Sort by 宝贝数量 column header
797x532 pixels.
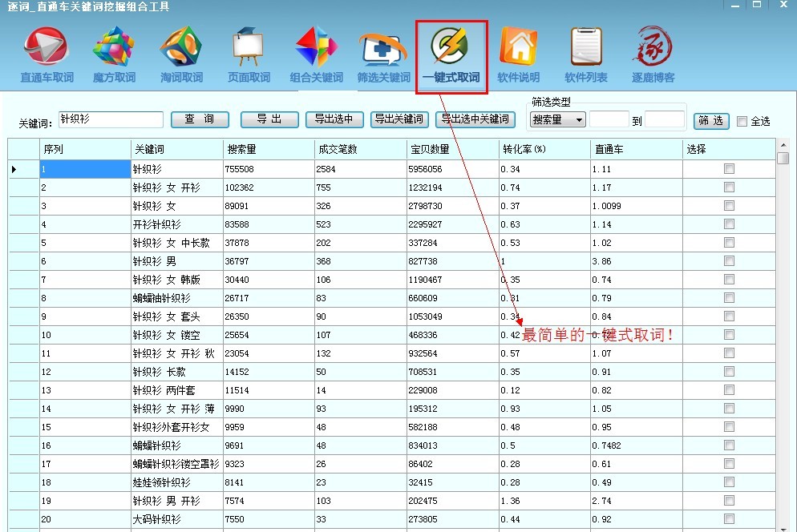pyautogui.click(x=452, y=149)
